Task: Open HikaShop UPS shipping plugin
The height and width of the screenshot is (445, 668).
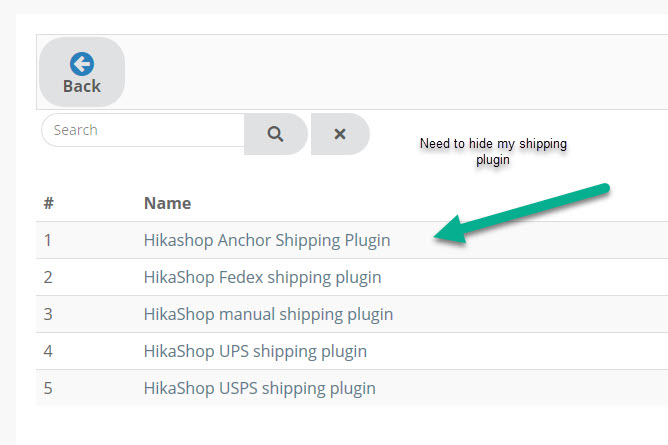Action: [x=255, y=351]
